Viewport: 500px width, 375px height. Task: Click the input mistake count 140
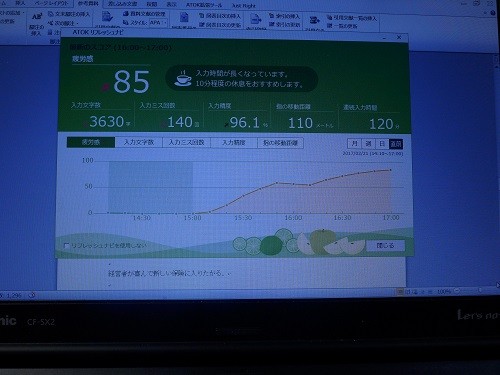[x=180, y=122]
